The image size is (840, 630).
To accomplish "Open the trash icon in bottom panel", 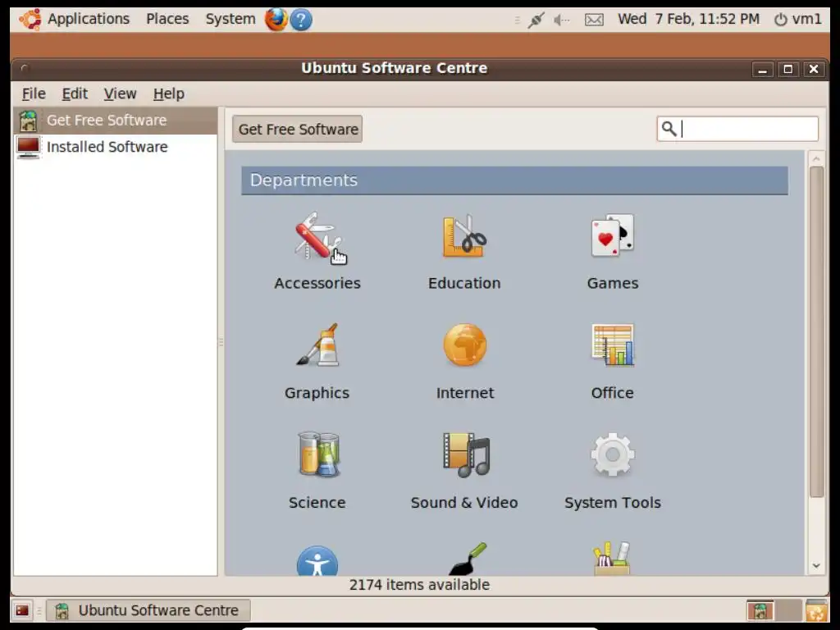I will (816, 610).
